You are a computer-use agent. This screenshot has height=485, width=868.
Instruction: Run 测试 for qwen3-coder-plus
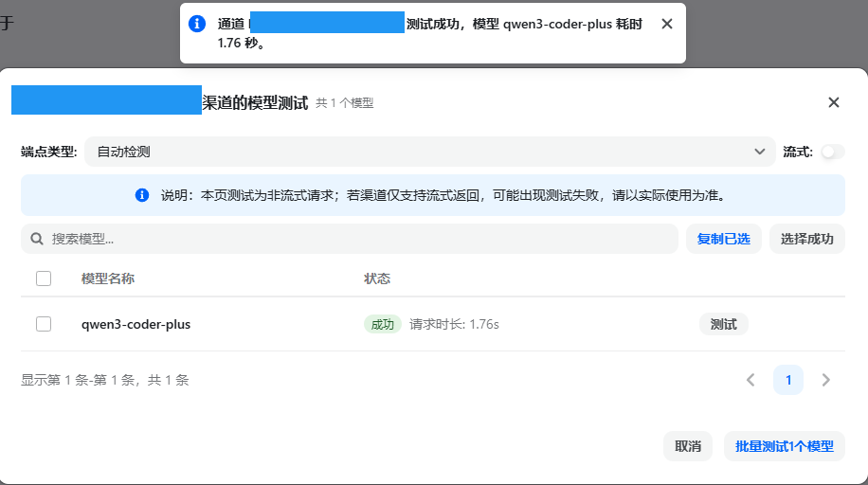pos(723,324)
